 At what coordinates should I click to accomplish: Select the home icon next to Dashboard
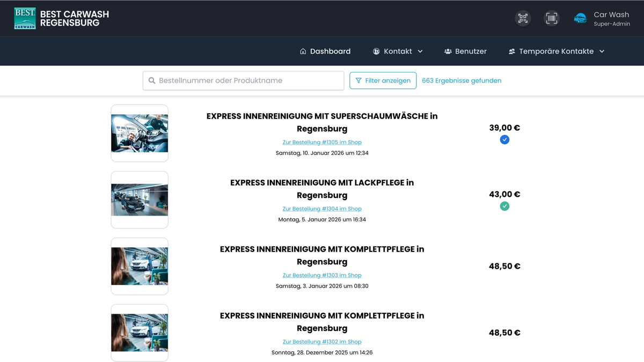click(x=302, y=51)
